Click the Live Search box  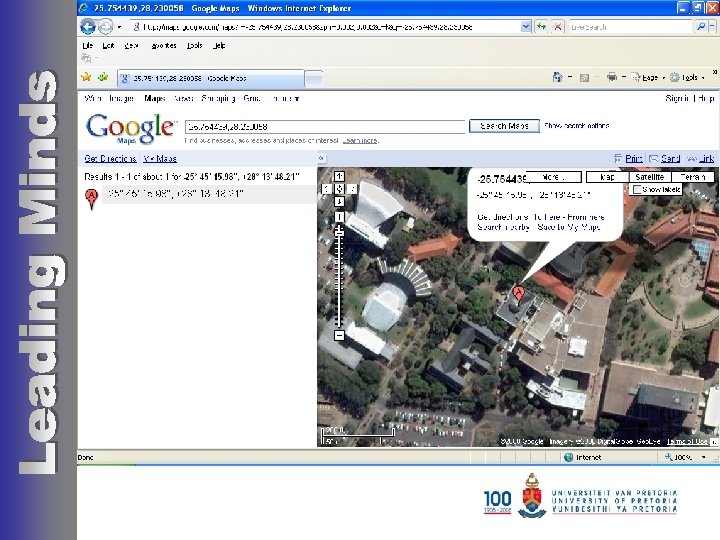pos(630,27)
